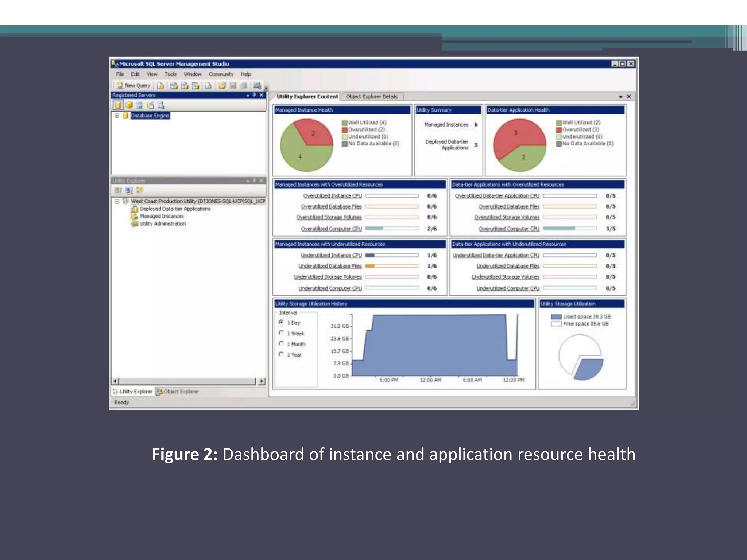Select the 1 Year interval radio button
Viewport: 747px width, 560px height.
(281, 354)
